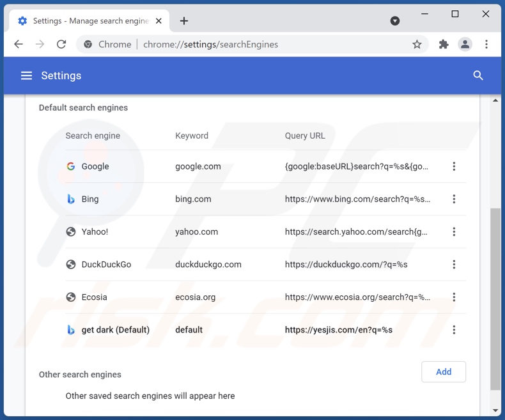Expand more actions for get dark (Default)
Screen dimensions: 505x420
(x=454, y=330)
